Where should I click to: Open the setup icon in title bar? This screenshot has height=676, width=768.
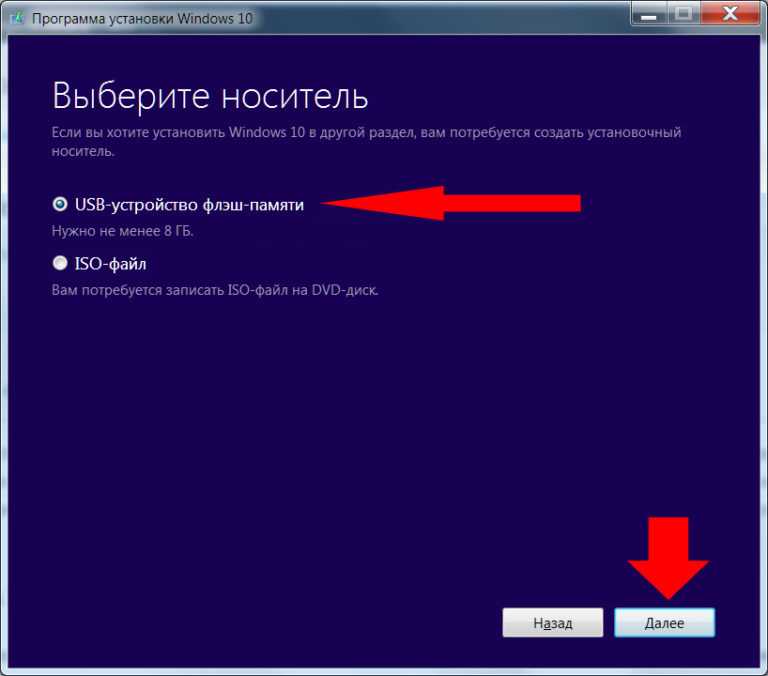[17, 18]
